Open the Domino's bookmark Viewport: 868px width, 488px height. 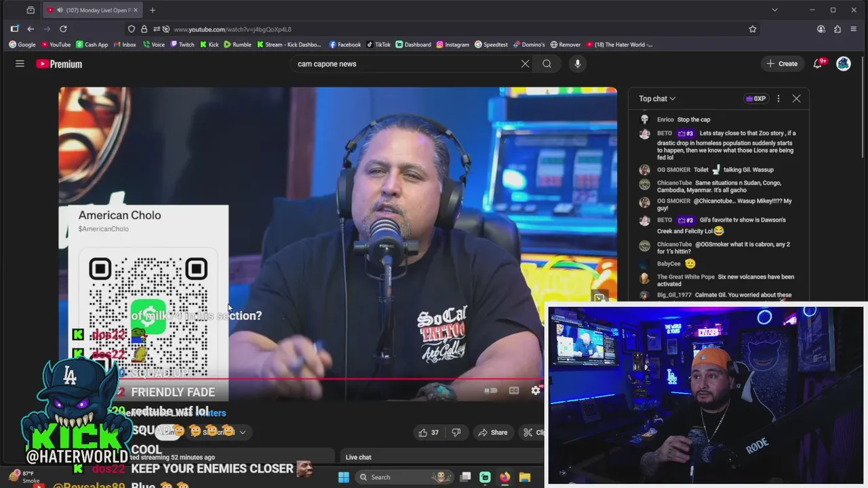coord(529,45)
